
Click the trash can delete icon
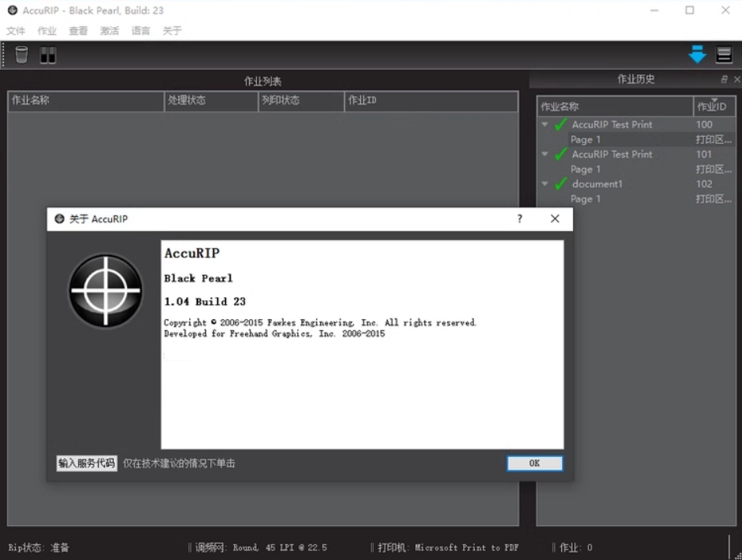click(21, 55)
